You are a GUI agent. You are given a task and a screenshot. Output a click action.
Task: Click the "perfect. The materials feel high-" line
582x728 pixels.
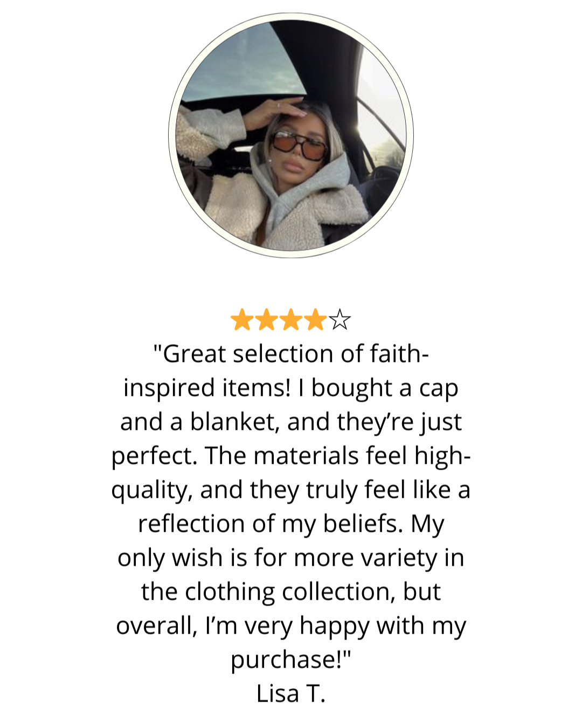pos(291,456)
